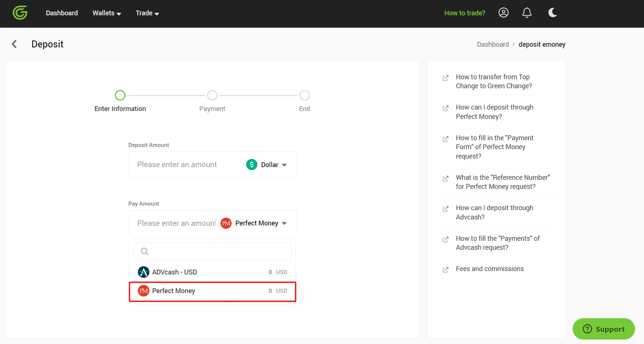Click the PM icon in Pay Amount selector
Screen dimensions: 644x344
tap(226, 223)
